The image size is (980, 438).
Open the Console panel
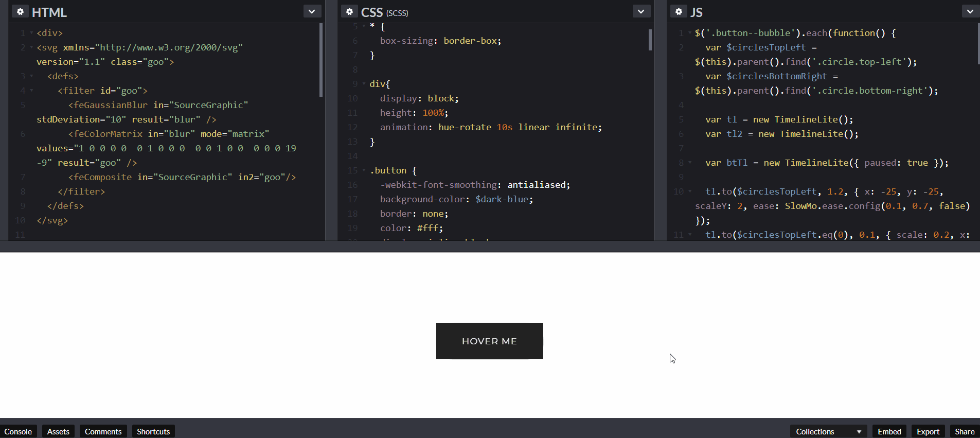(18, 431)
